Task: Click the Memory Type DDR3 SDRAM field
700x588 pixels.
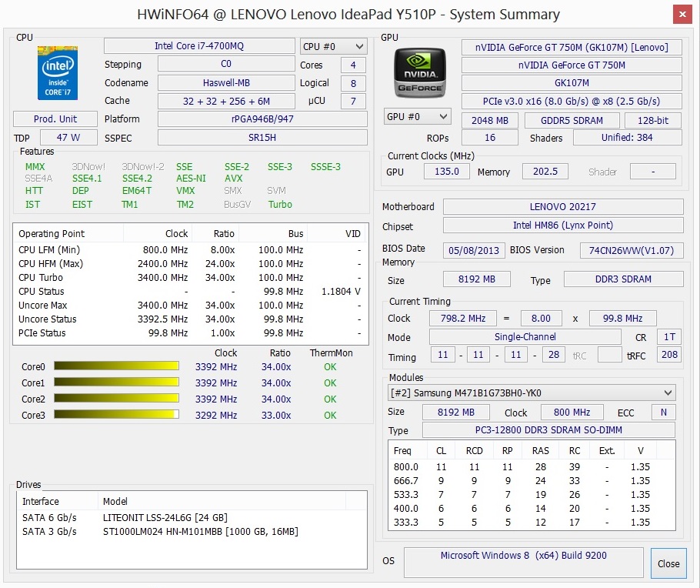Action: click(623, 279)
